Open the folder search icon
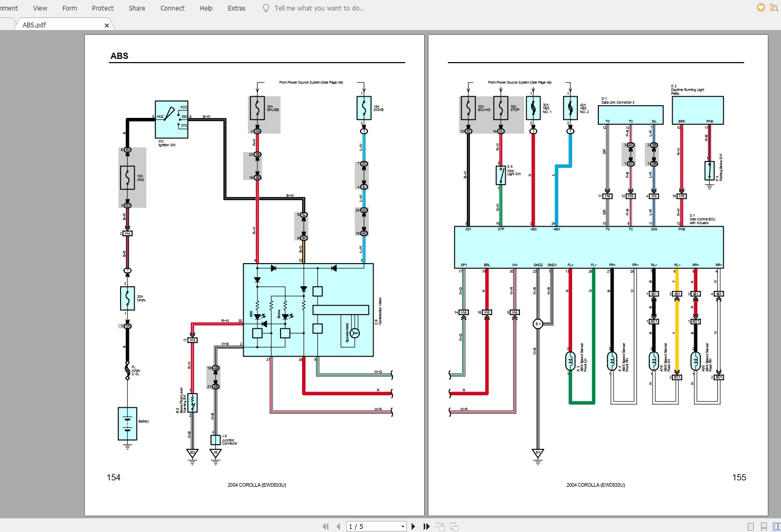 tap(775, 7)
